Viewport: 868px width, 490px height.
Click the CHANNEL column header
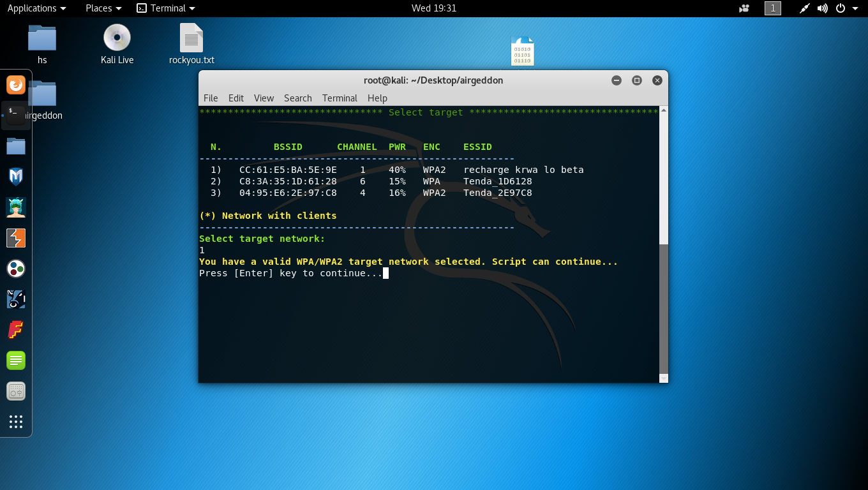tap(357, 147)
